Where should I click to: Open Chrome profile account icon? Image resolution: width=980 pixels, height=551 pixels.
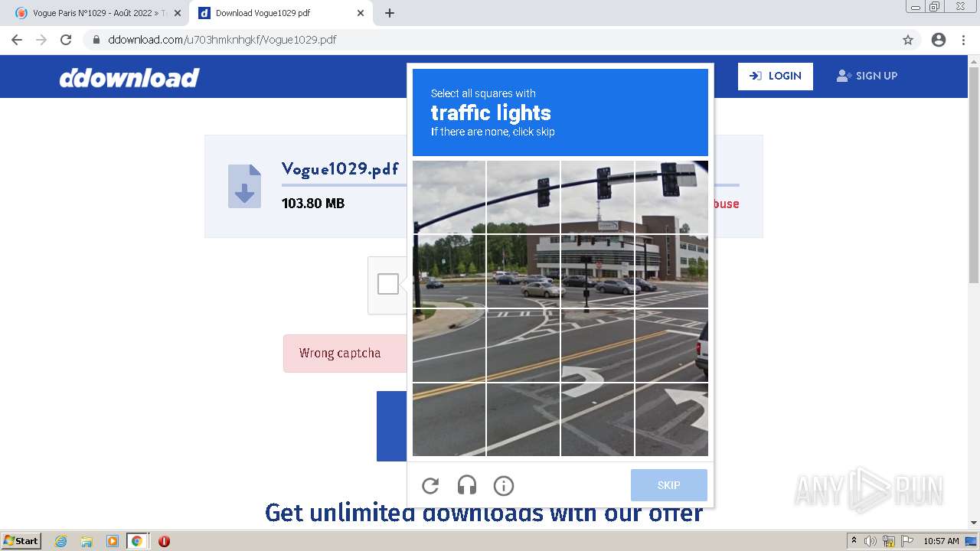coord(939,40)
